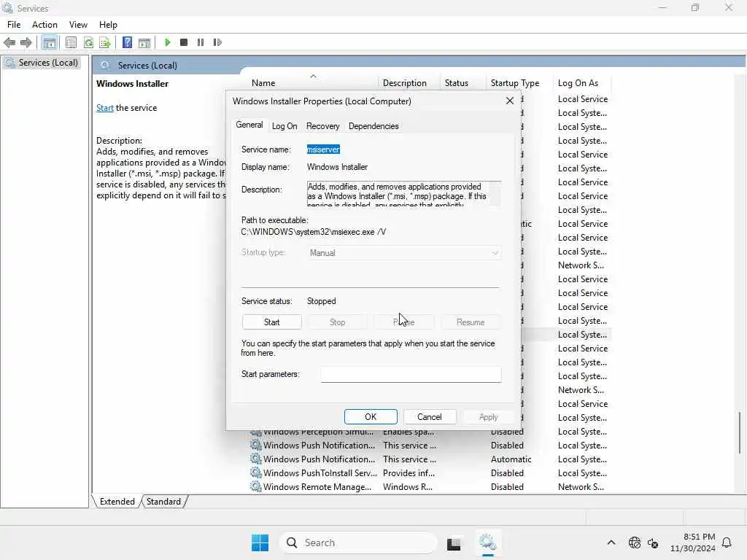Click the gear icon of Windows PushToInstall service
Image resolution: width=747 pixels, height=560 pixels.
[256, 472]
